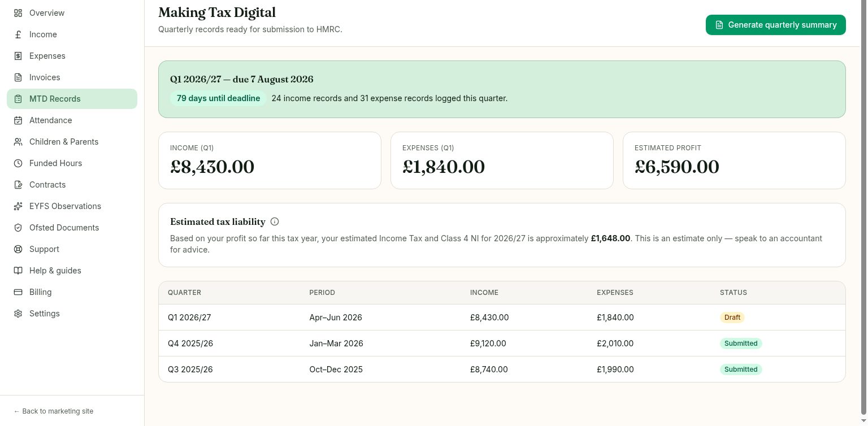868x426 pixels.
Task: Click the MTD Records clipboard icon
Action: point(18,99)
